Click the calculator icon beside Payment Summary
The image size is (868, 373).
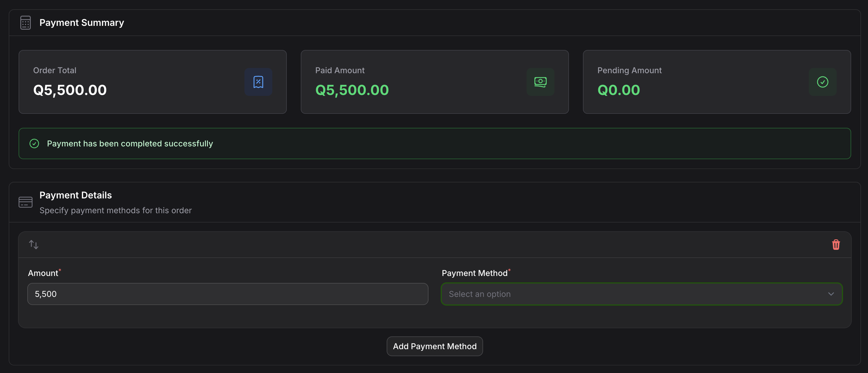pos(25,23)
